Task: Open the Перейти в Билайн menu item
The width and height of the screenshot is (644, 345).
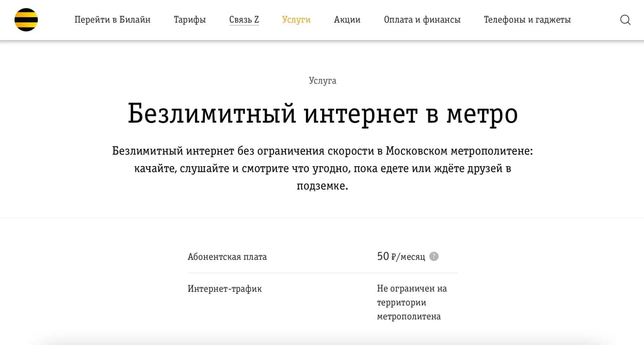Action: [x=112, y=20]
